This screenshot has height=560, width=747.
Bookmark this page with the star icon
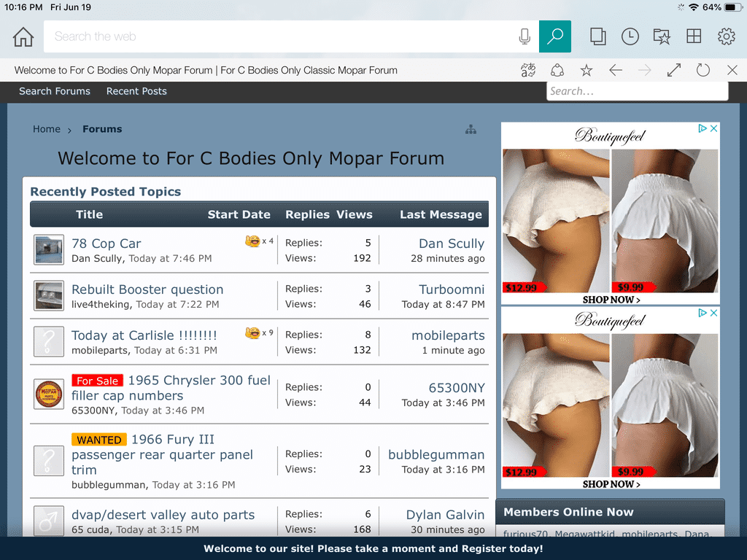pyautogui.click(x=587, y=70)
